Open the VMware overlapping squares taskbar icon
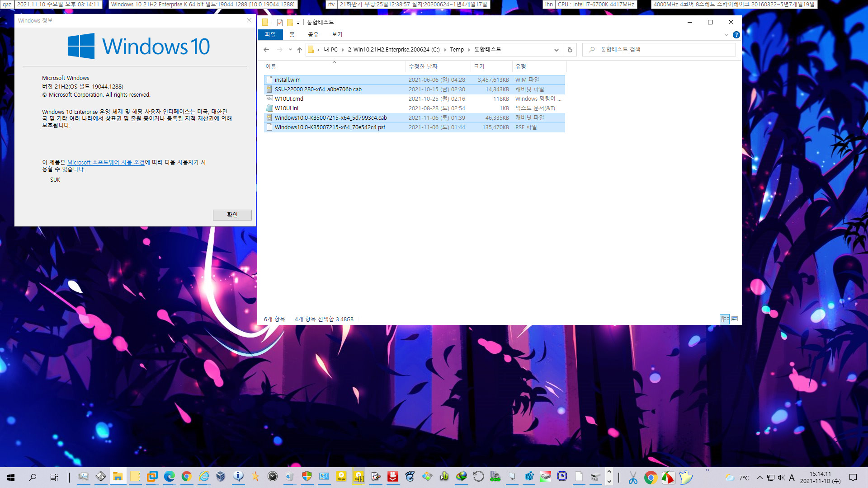The height and width of the screenshot is (488, 868). pyautogui.click(x=152, y=477)
